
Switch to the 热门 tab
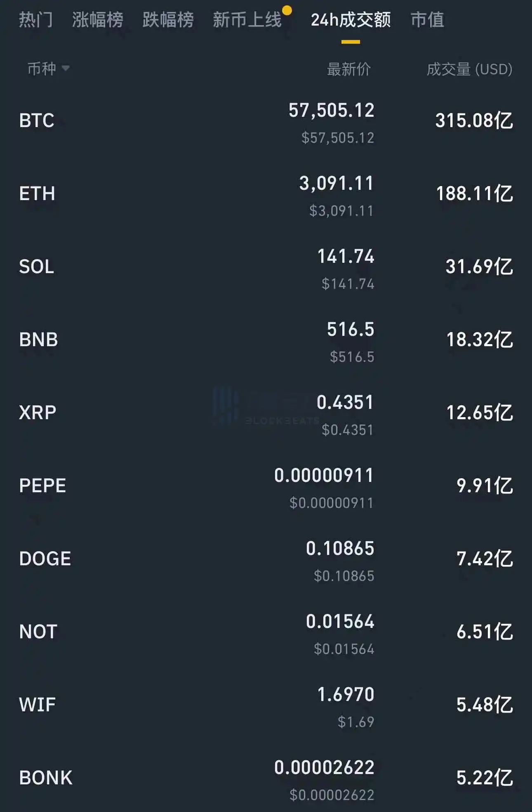pos(36,20)
